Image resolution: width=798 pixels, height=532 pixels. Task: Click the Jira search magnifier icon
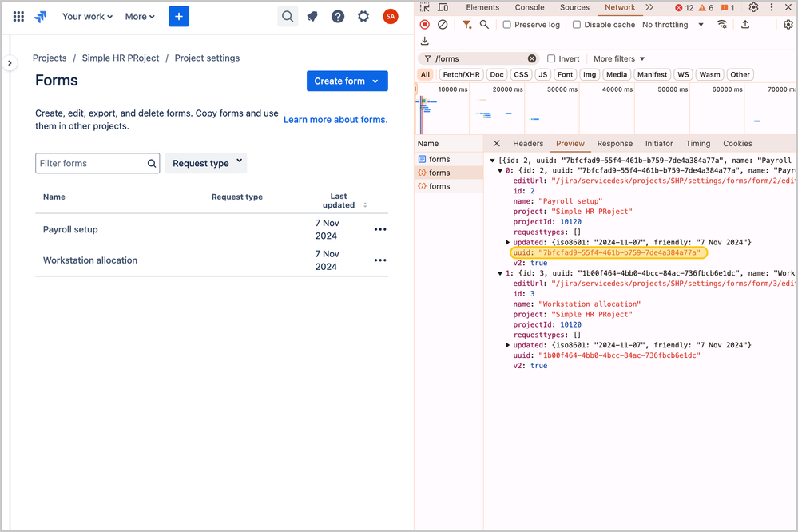pyautogui.click(x=288, y=16)
